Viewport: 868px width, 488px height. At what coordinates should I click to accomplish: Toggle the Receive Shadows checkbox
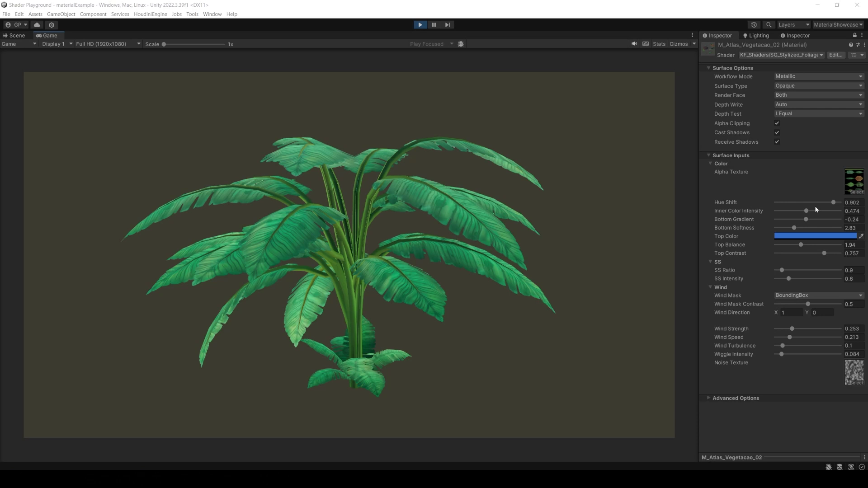777,142
